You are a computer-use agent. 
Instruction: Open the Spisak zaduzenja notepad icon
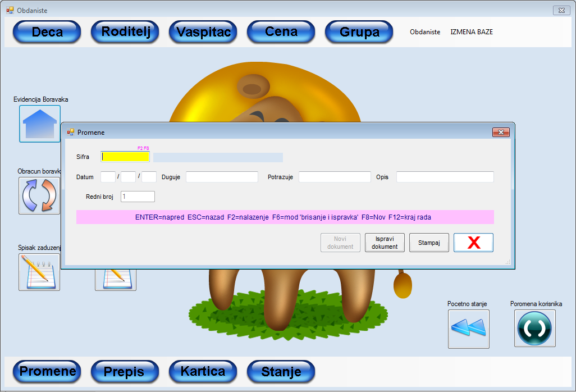coord(39,273)
